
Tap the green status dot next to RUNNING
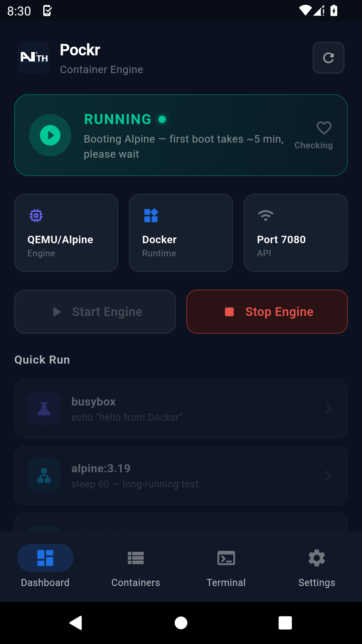pyautogui.click(x=162, y=119)
